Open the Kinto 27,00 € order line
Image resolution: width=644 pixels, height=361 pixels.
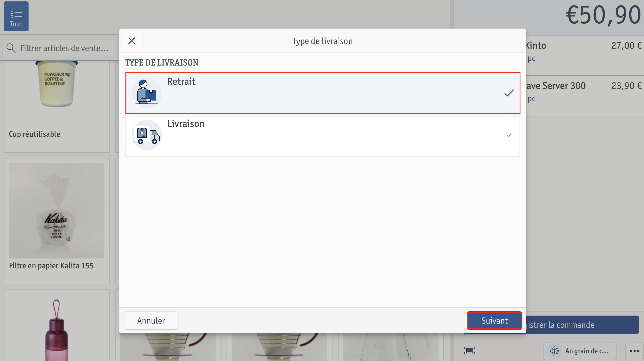point(585,55)
